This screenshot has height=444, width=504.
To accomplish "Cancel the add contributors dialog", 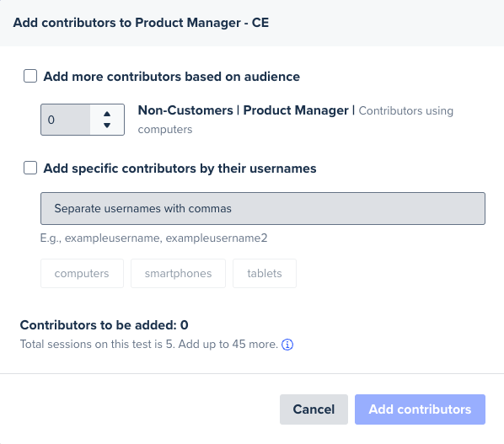I will click(314, 409).
